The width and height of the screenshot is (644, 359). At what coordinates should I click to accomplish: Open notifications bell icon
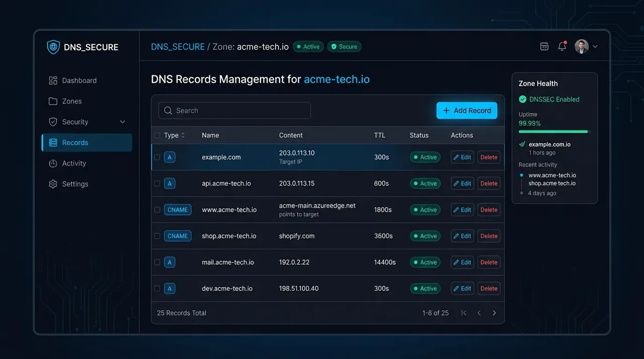(x=562, y=46)
